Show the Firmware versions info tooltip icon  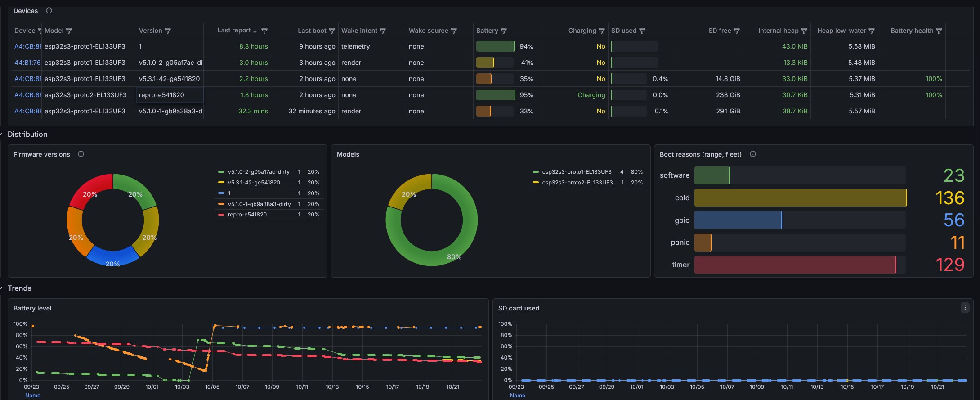(x=81, y=154)
